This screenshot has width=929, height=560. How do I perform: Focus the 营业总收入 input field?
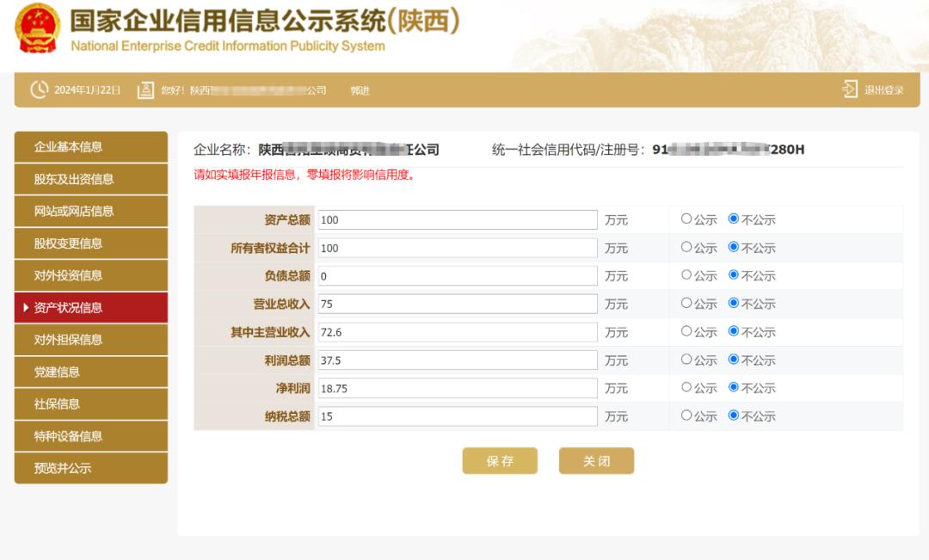[458, 304]
